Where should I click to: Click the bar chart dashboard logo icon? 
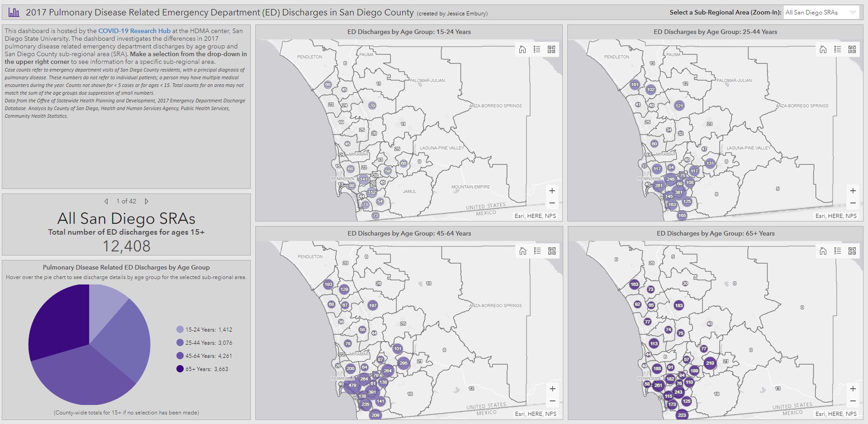[x=14, y=13]
